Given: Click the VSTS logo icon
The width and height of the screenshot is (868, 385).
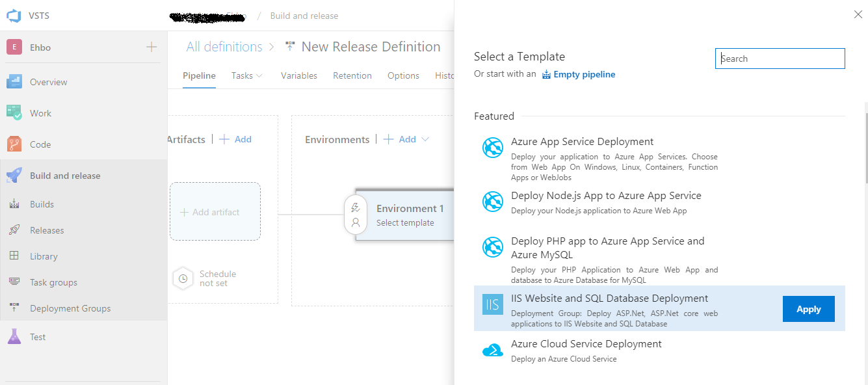Looking at the screenshot, I should [14, 16].
